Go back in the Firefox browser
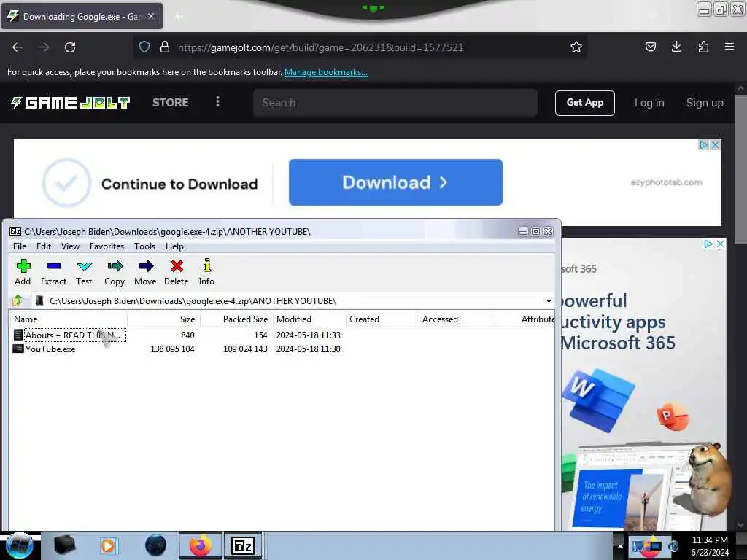This screenshot has width=747, height=560. (x=18, y=47)
